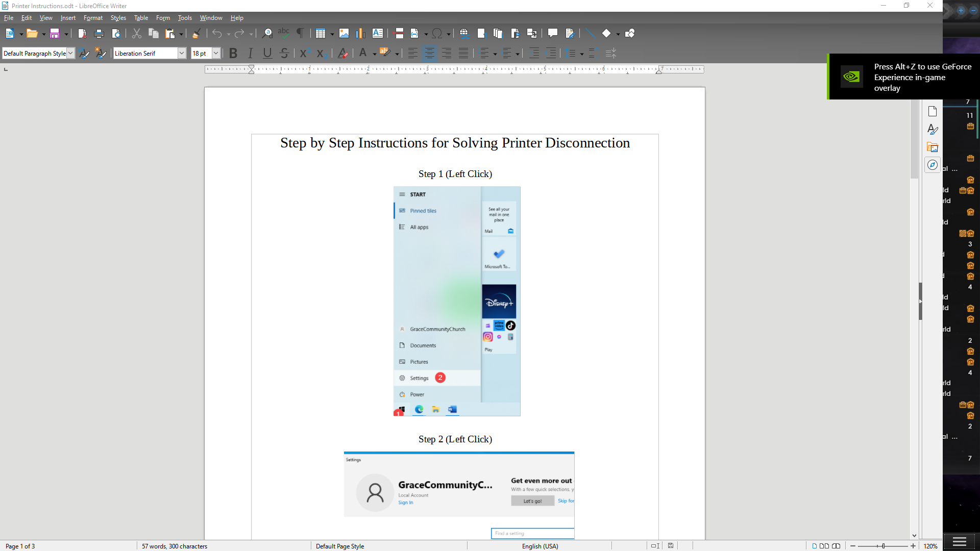Image resolution: width=980 pixels, height=551 pixels.
Task: Create a new document with New icon
Action: click(9, 34)
